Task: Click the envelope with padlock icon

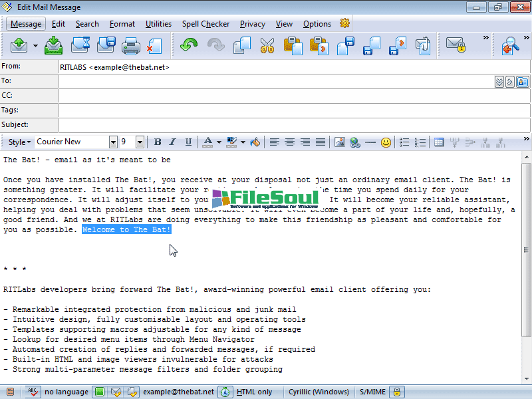Action: click(456, 45)
